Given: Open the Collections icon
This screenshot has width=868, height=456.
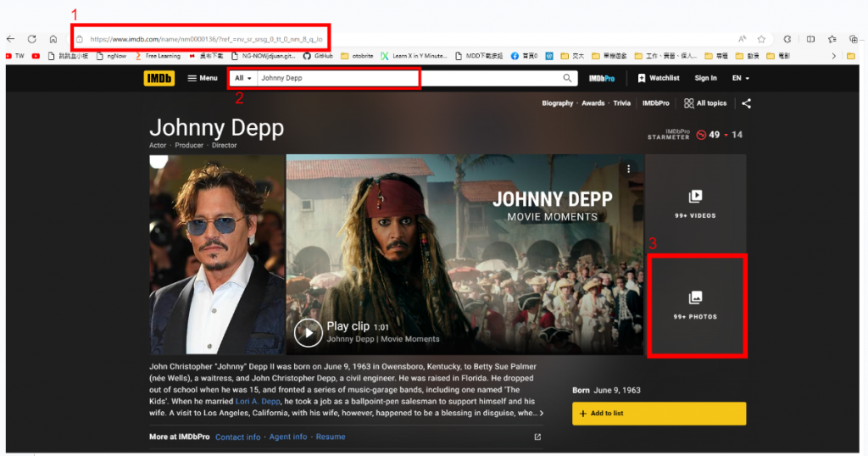Looking at the screenshot, I should (853, 39).
